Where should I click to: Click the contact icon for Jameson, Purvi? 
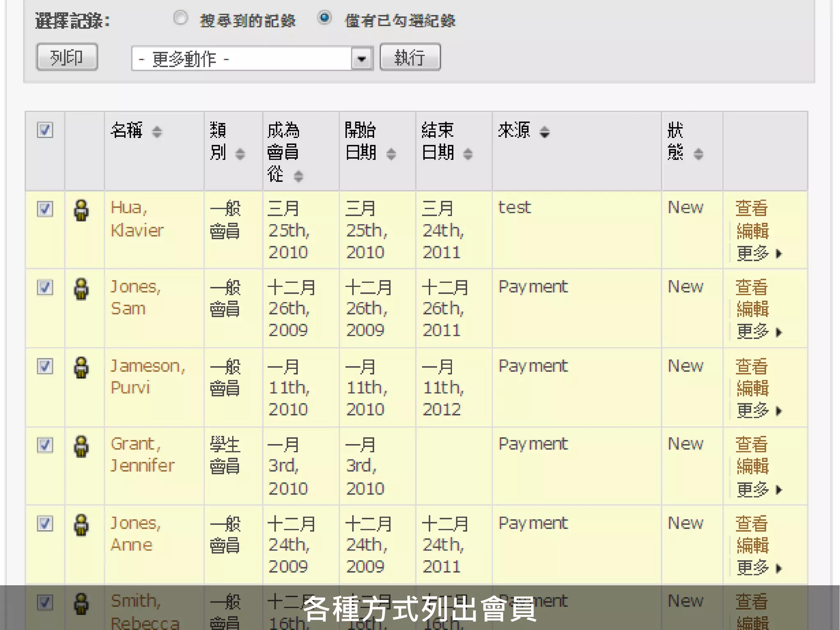[81, 368]
